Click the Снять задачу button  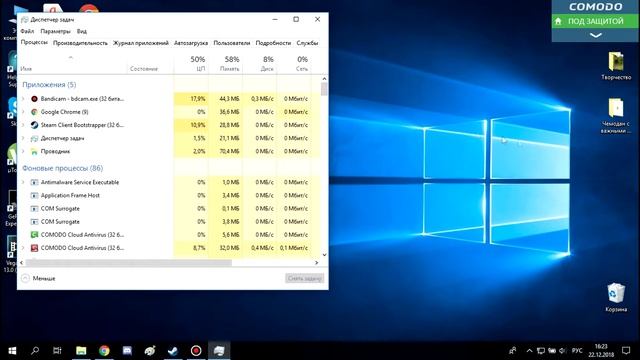pos(304,278)
